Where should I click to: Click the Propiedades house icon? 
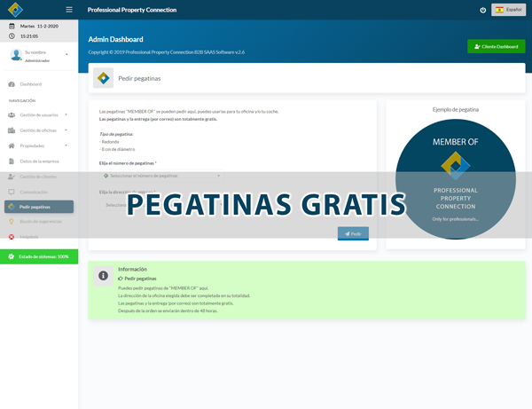tap(12, 146)
